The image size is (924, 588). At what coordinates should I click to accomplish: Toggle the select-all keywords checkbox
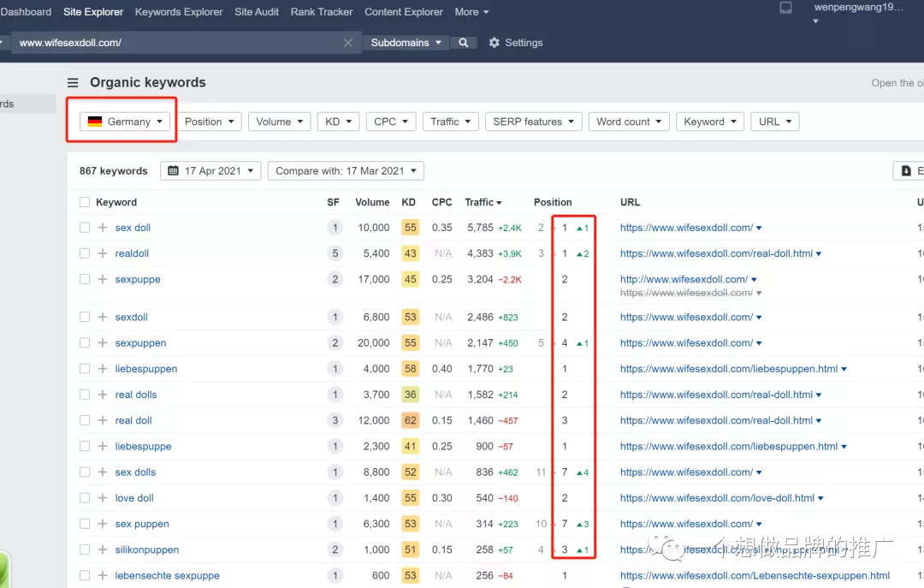(x=85, y=202)
